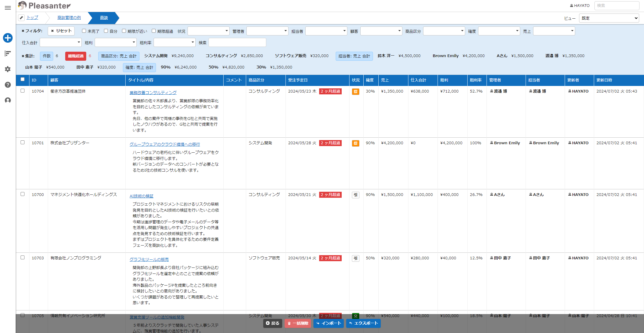Select the checkbox for row 10701
The image size is (644, 333).
(23, 142)
